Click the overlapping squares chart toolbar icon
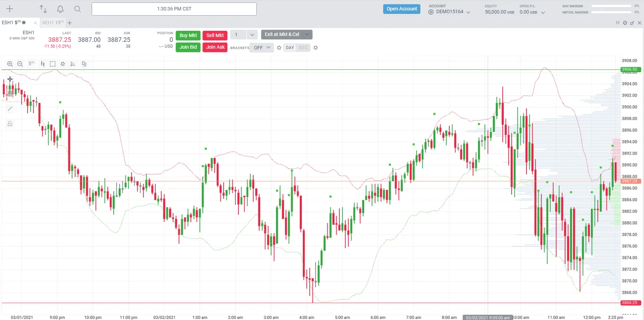The width and height of the screenshot is (644, 320). click(x=84, y=64)
